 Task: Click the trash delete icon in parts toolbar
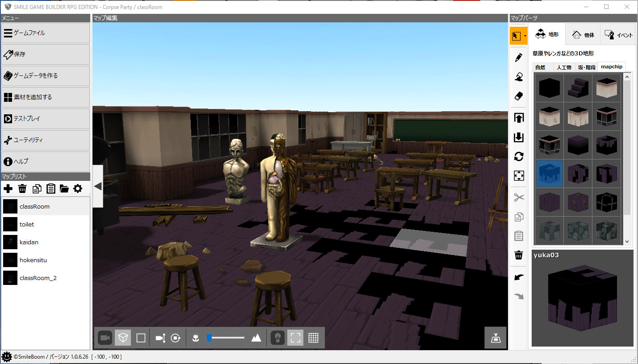pyautogui.click(x=519, y=255)
